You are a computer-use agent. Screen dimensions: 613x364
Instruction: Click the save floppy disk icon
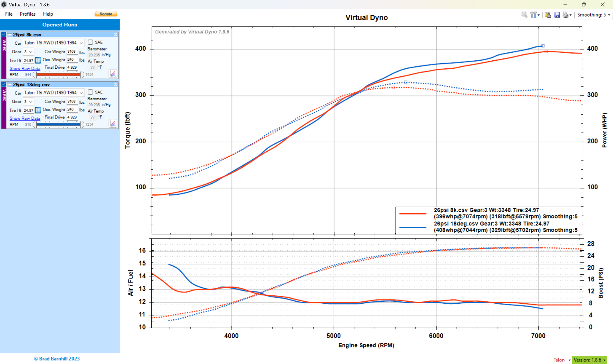[x=557, y=15]
